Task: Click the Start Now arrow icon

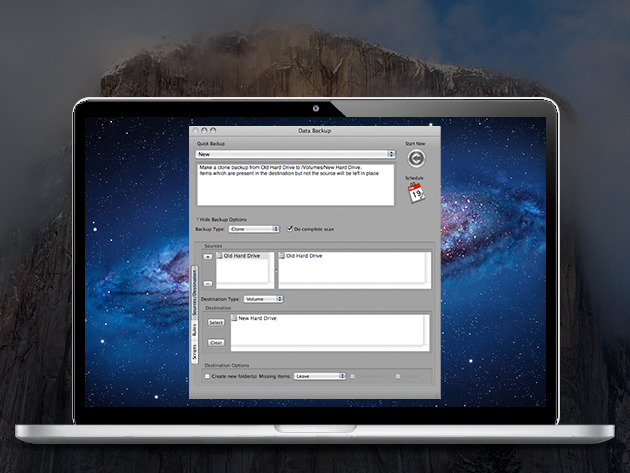Action: coord(416,158)
